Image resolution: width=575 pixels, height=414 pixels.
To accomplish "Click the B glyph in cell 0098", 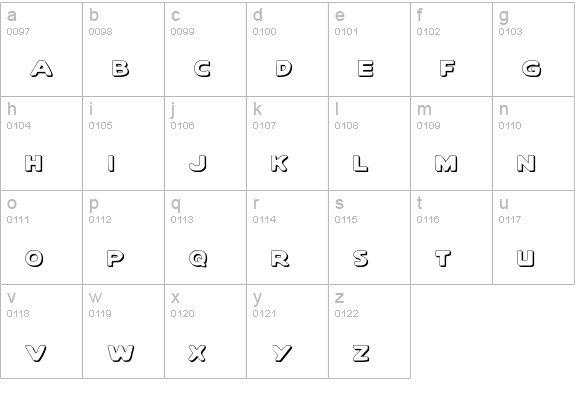I will (x=121, y=69).
